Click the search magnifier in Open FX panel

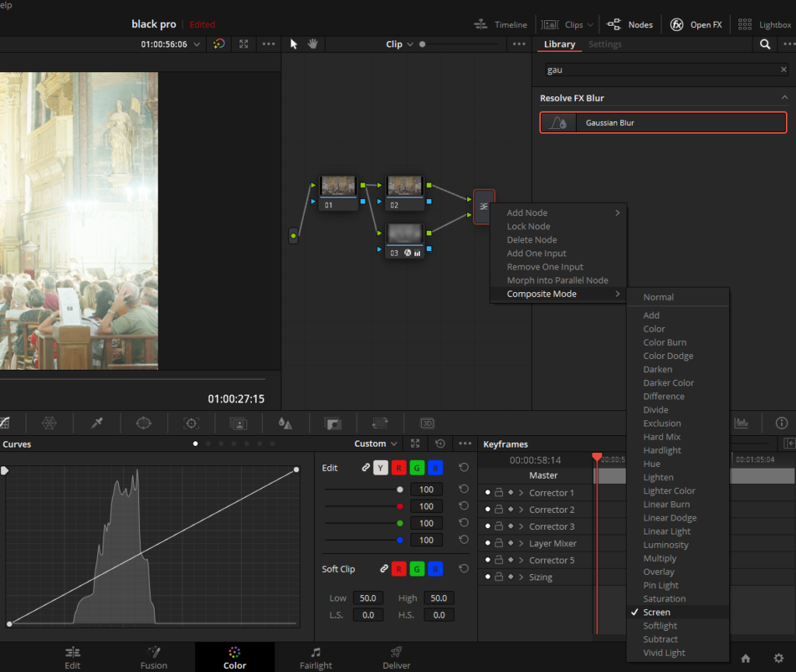pyautogui.click(x=765, y=44)
